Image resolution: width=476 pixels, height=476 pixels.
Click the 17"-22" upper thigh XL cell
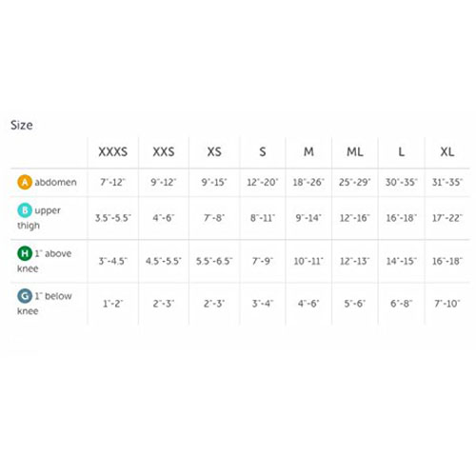447,218
